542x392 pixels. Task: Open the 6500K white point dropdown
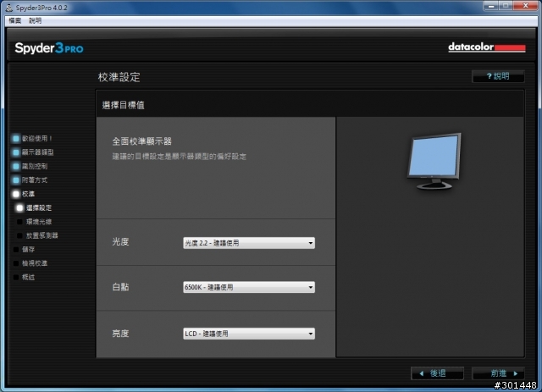(x=249, y=287)
